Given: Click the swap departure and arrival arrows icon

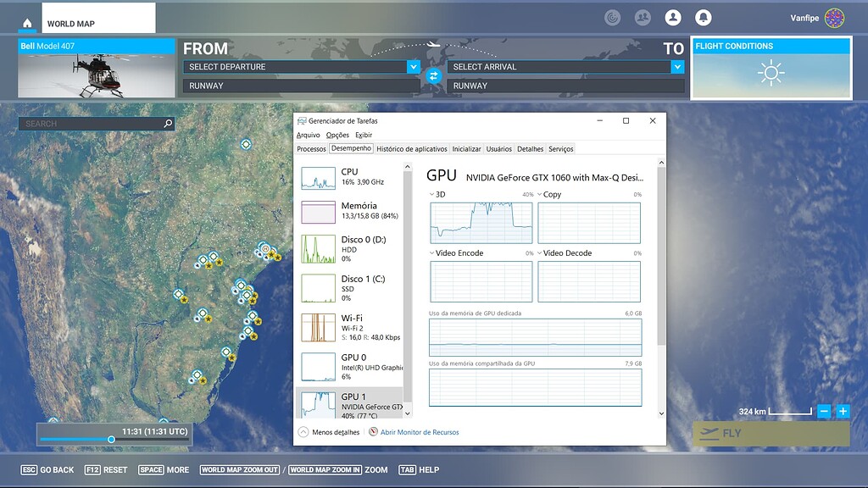Looking at the screenshot, I should 434,76.
